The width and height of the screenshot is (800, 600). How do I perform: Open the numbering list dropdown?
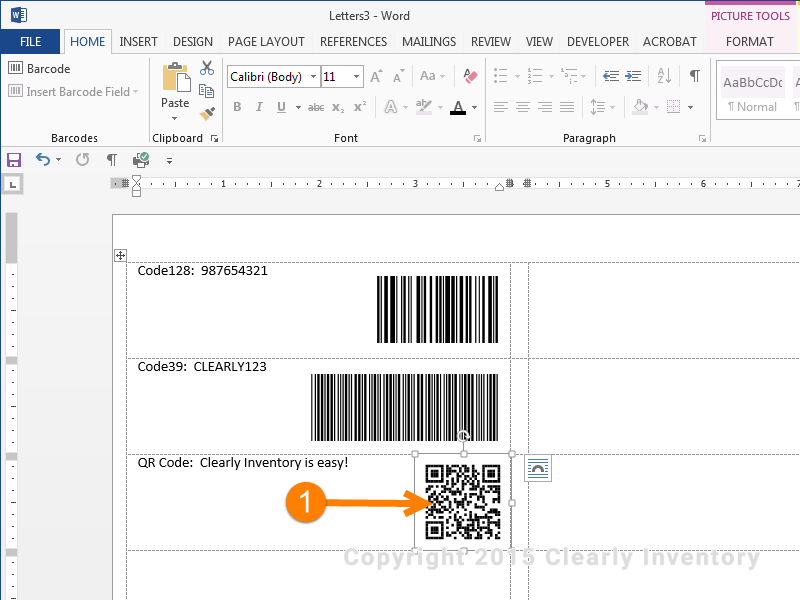551,77
